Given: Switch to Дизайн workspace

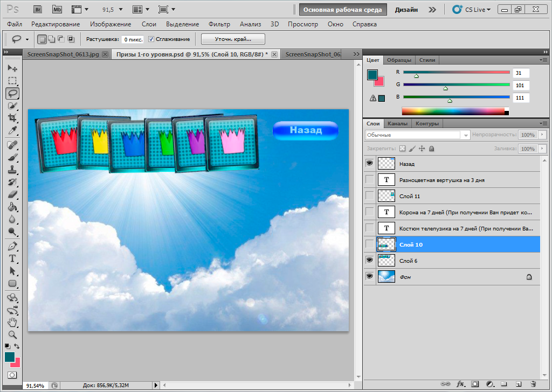Looking at the screenshot, I should point(405,9).
